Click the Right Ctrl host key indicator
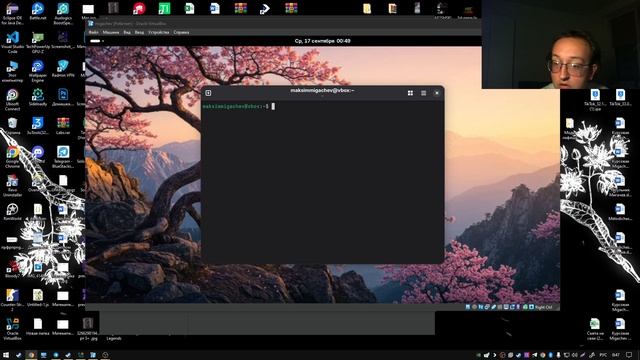640x360 pixels. (543, 307)
